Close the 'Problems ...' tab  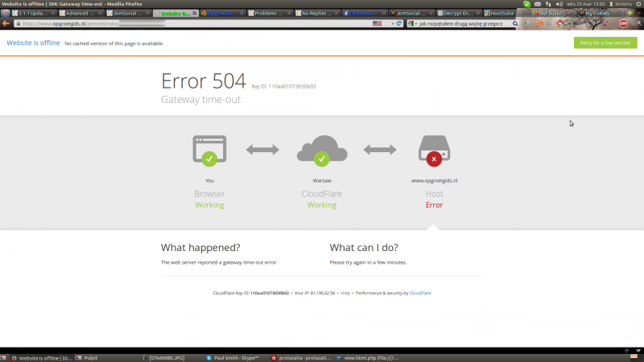pyautogui.click(x=289, y=13)
